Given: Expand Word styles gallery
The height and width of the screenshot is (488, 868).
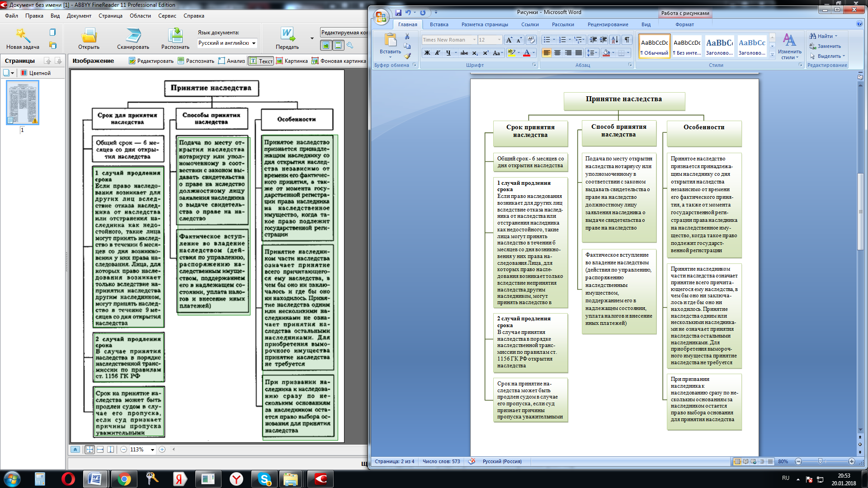Looking at the screenshot, I should (x=772, y=55).
